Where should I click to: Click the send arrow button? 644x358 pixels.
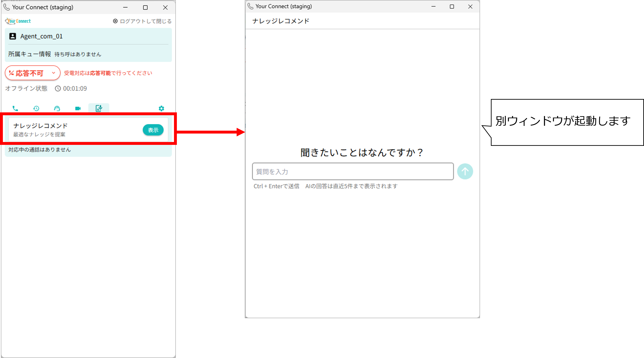(x=465, y=172)
